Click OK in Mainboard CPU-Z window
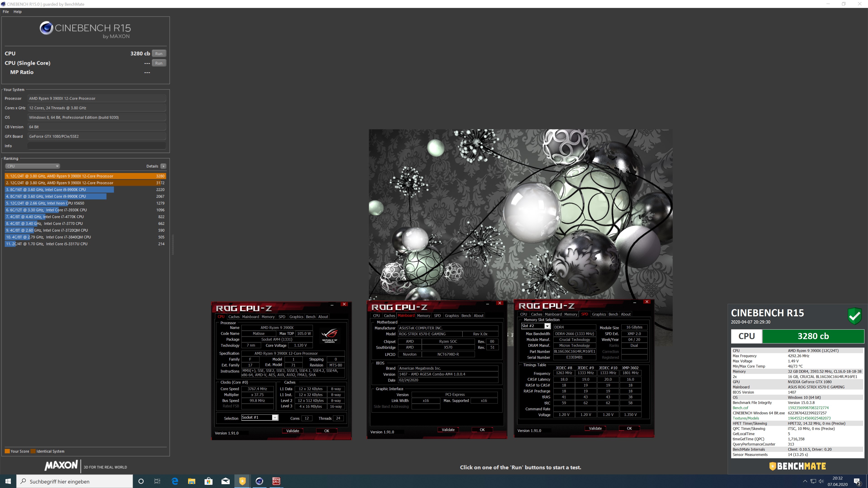Image resolution: width=868 pixels, height=488 pixels. tap(482, 430)
